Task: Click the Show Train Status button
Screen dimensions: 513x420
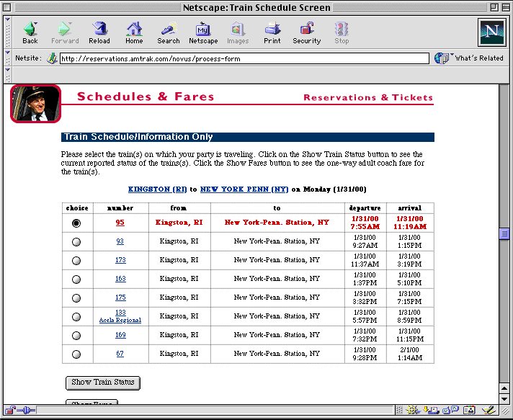Action: point(102,383)
